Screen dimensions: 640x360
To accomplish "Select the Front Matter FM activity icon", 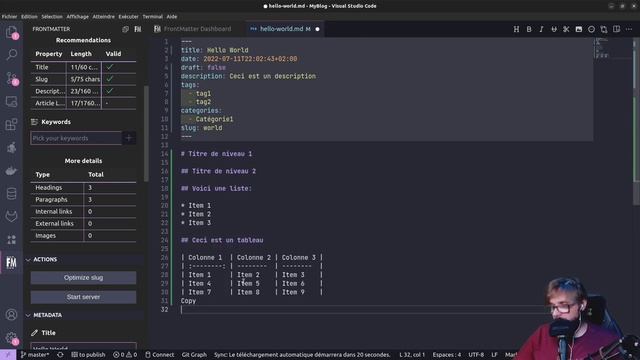I will coord(11,262).
